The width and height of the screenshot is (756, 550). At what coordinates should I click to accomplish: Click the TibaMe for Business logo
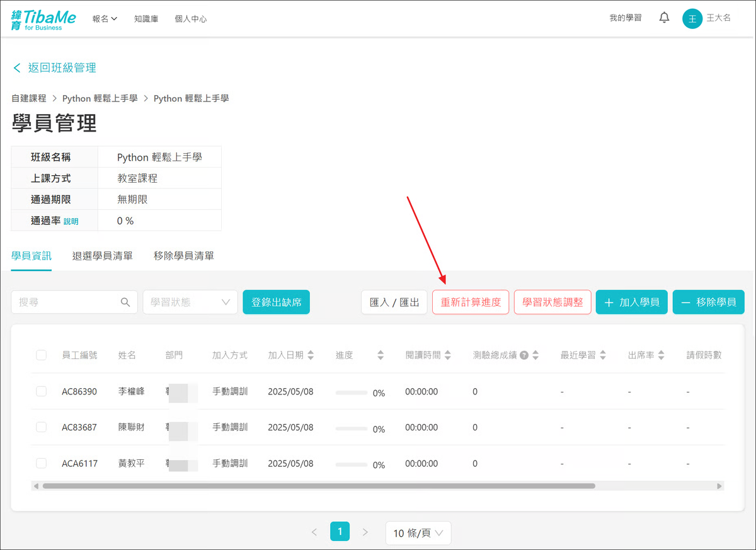click(43, 19)
